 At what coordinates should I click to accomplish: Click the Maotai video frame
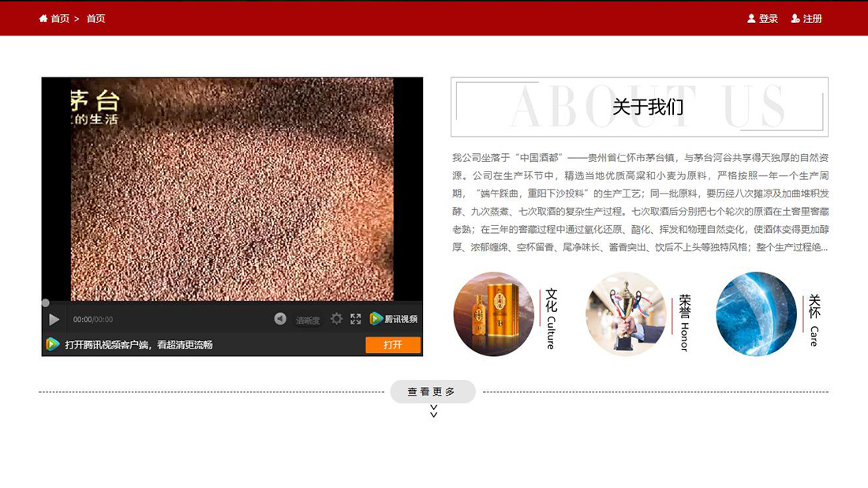coord(232,189)
